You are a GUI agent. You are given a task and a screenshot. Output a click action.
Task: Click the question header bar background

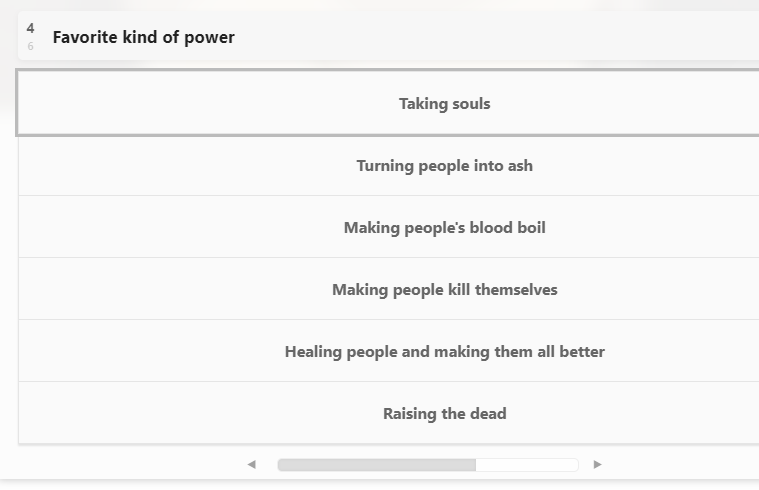(x=388, y=36)
